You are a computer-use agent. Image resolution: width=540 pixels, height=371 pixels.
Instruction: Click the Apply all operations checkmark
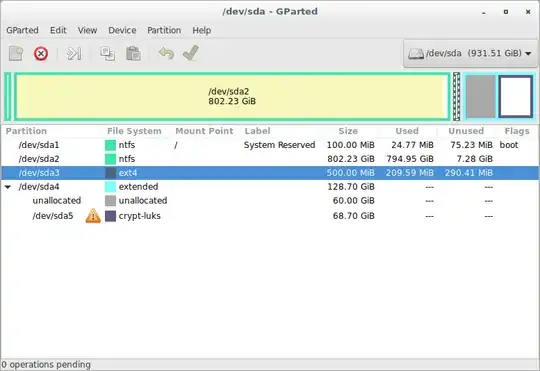point(191,53)
